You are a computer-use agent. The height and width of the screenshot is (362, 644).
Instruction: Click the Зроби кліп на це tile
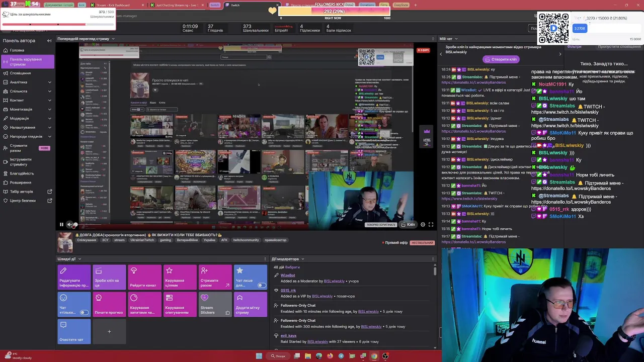pyautogui.click(x=109, y=277)
